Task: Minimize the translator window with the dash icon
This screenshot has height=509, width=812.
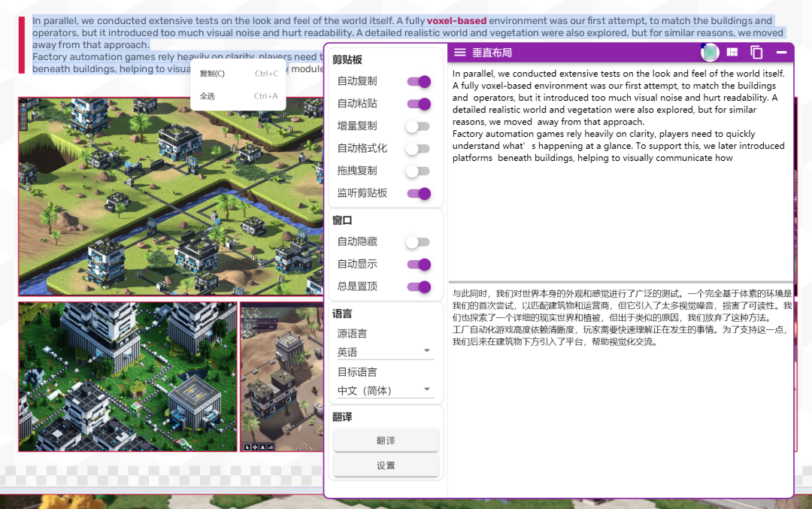Action: 781,53
